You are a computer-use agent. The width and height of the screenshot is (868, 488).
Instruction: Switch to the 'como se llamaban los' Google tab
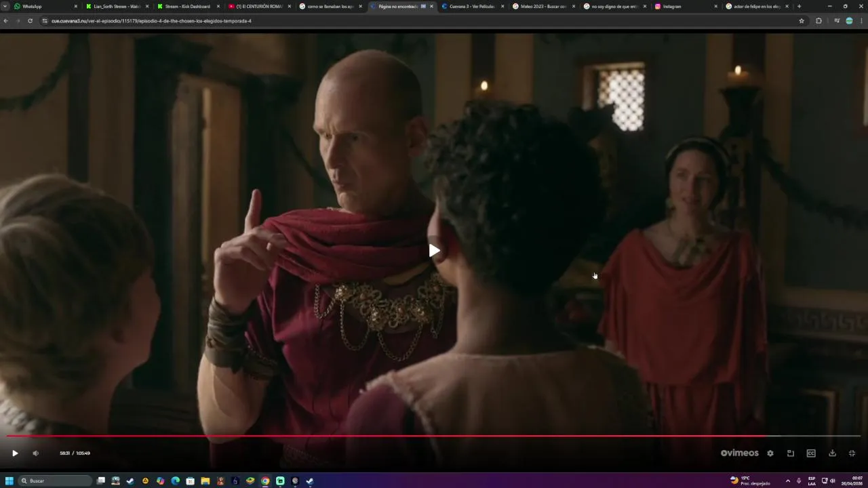pos(330,6)
